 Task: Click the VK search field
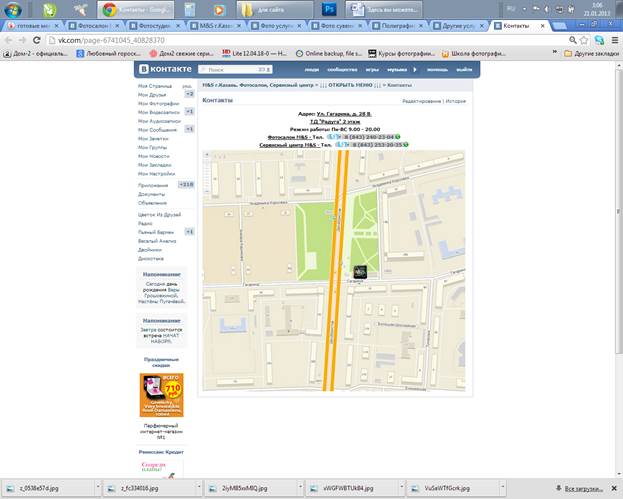click(x=235, y=70)
